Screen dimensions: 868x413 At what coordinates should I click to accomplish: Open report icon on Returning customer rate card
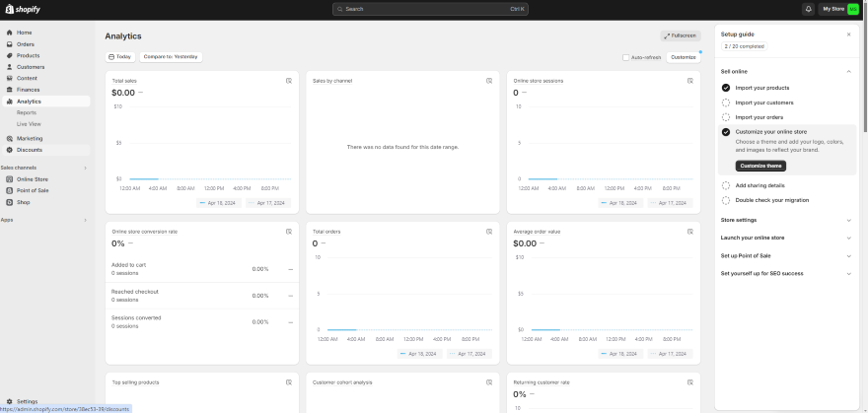click(x=690, y=382)
